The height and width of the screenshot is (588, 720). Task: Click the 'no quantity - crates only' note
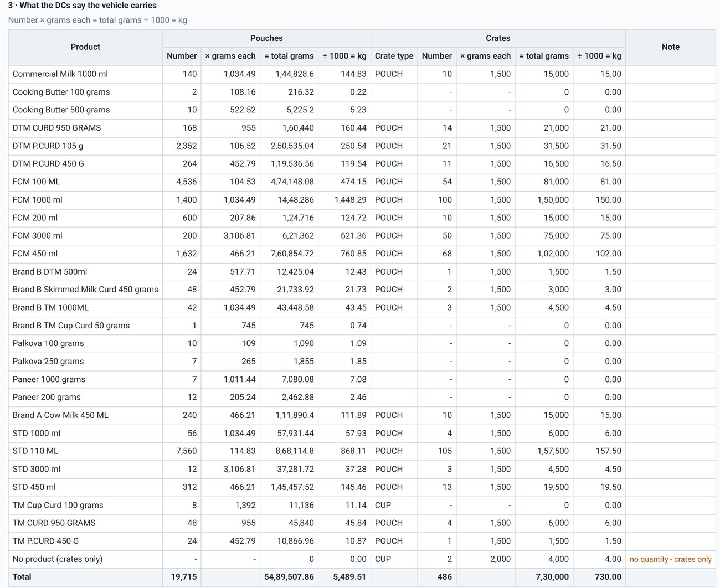click(671, 559)
